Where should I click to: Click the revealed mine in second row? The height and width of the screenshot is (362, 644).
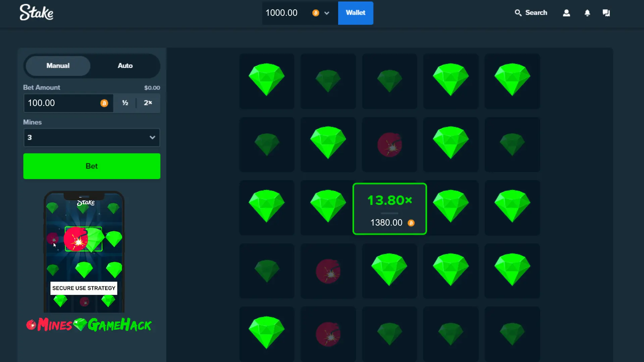point(389,145)
